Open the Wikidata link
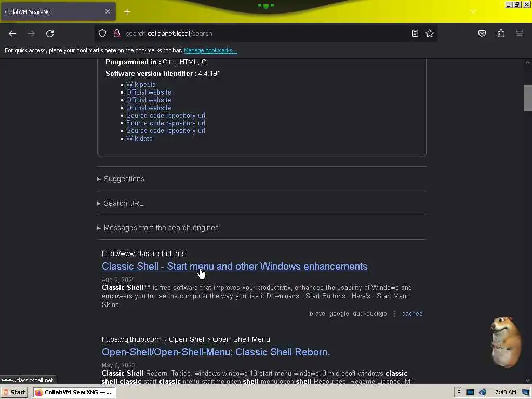Image resolution: width=532 pixels, height=399 pixels. (x=139, y=139)
